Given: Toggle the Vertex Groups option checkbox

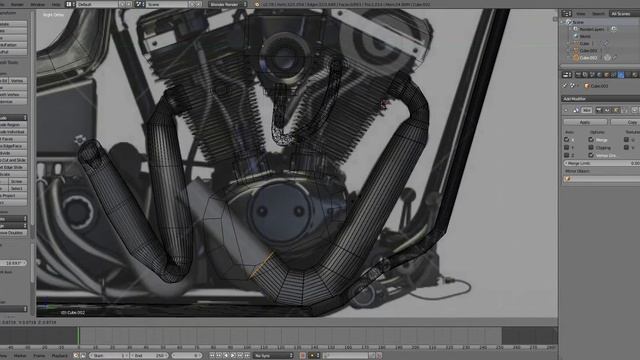Looking at the screenshot, I should [x=591, y=156].
